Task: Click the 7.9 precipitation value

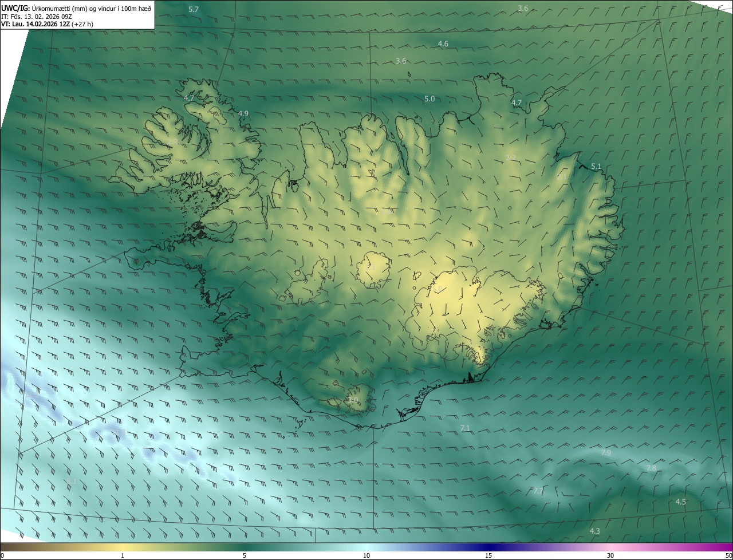Action: tap(606, 453)
